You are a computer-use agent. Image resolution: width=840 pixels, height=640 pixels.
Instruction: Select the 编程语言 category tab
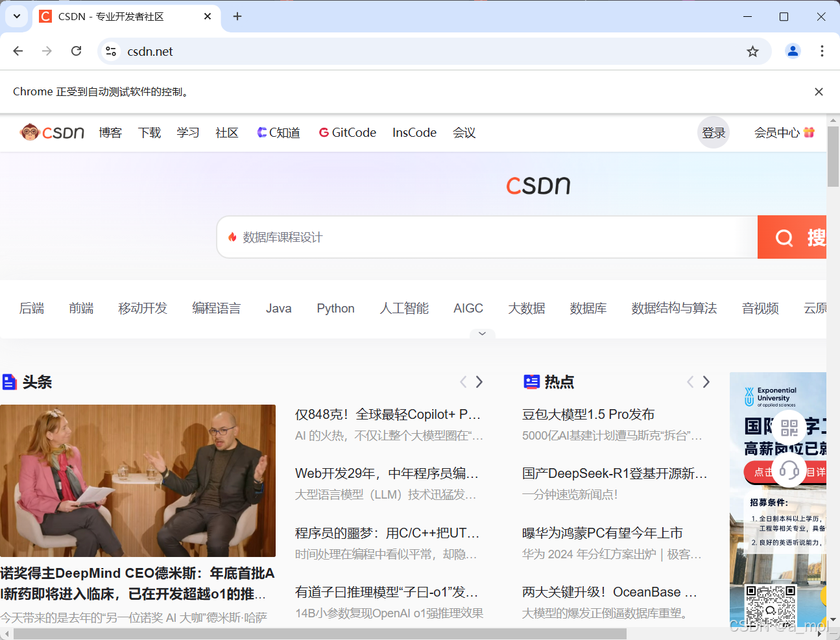217,308
